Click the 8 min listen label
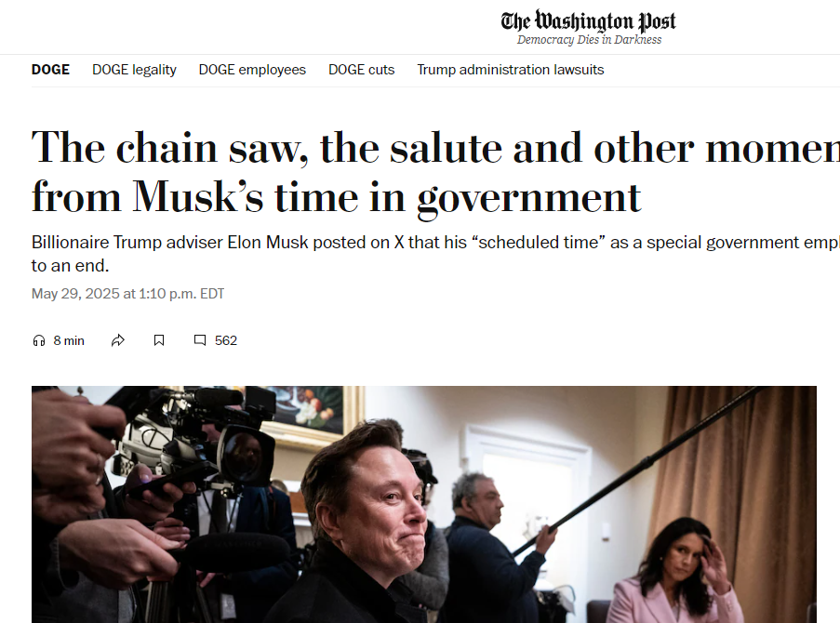 pos(69,340)
